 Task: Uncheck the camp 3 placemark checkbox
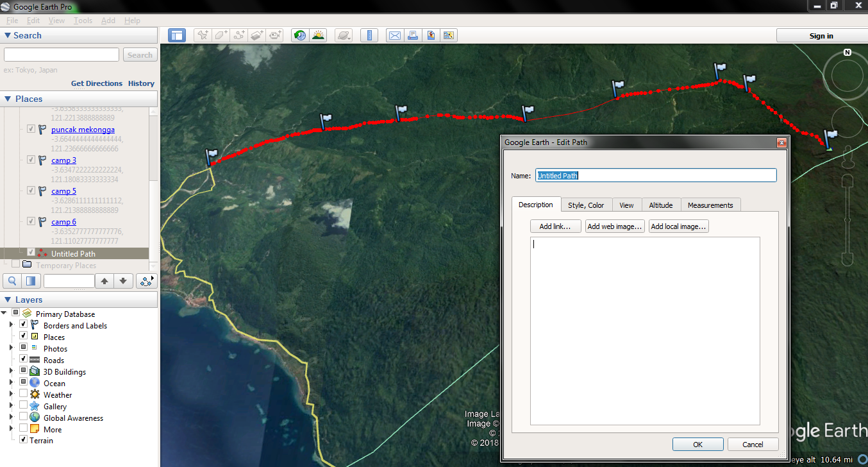click(x=31, y=160)
